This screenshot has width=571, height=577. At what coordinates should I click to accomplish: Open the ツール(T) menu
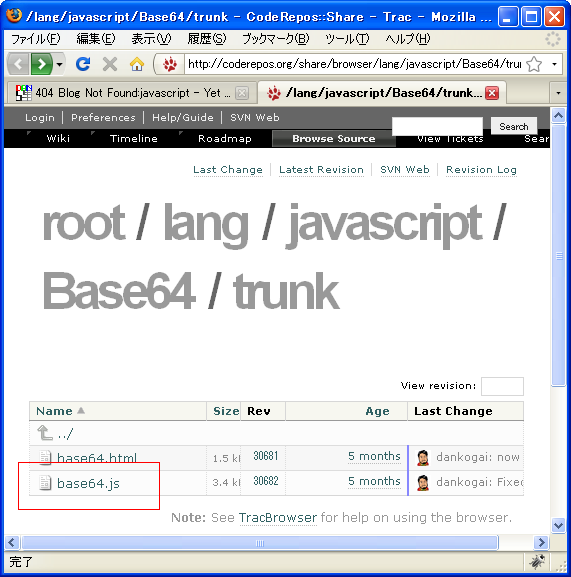tap(347, 39)
